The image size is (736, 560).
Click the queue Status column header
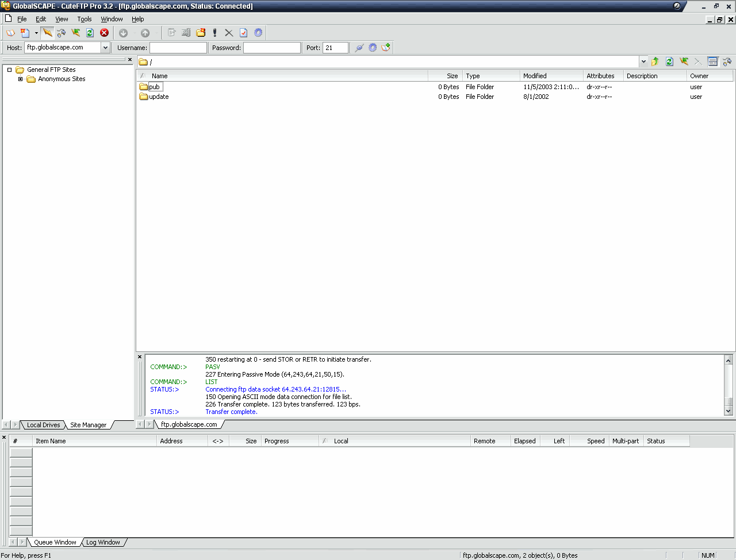click(x=666, y=441)
